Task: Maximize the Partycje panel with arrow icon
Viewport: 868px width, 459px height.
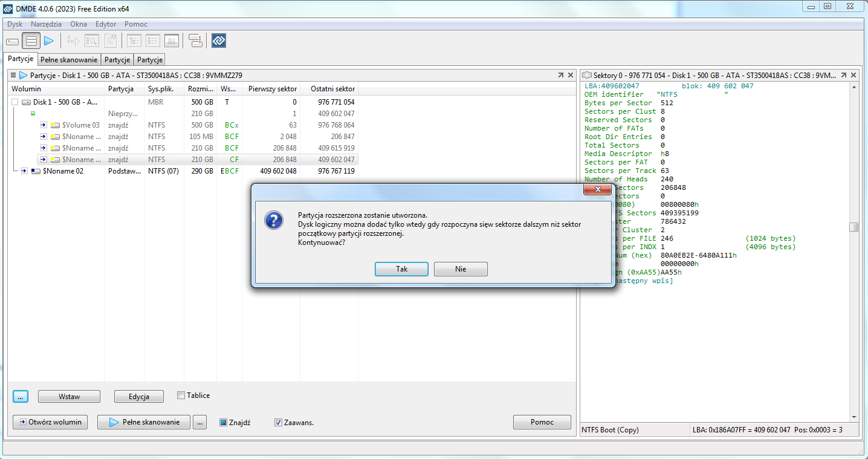Action: (x=560, y=76)
